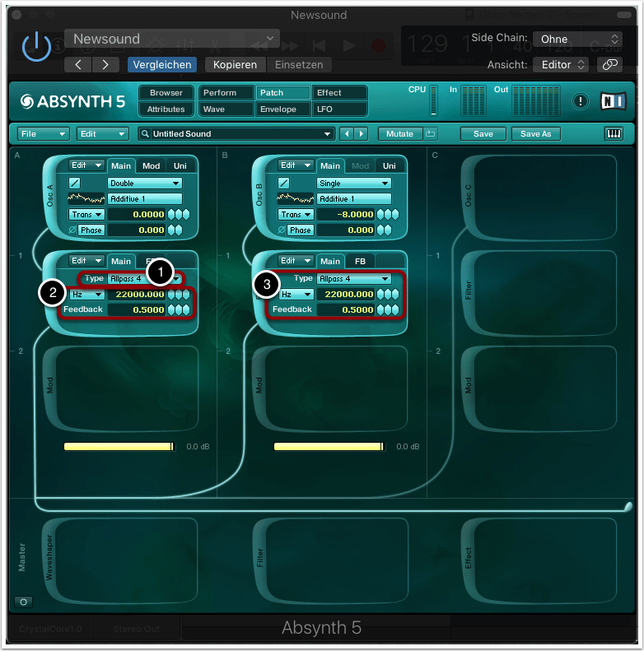Click the Master Effect slot

[539, 560]
